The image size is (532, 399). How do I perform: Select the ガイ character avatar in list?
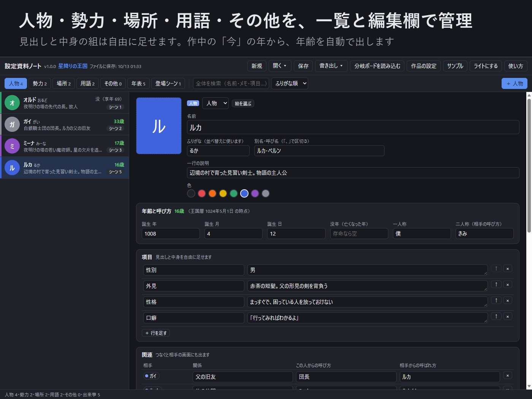click(12, 124)
